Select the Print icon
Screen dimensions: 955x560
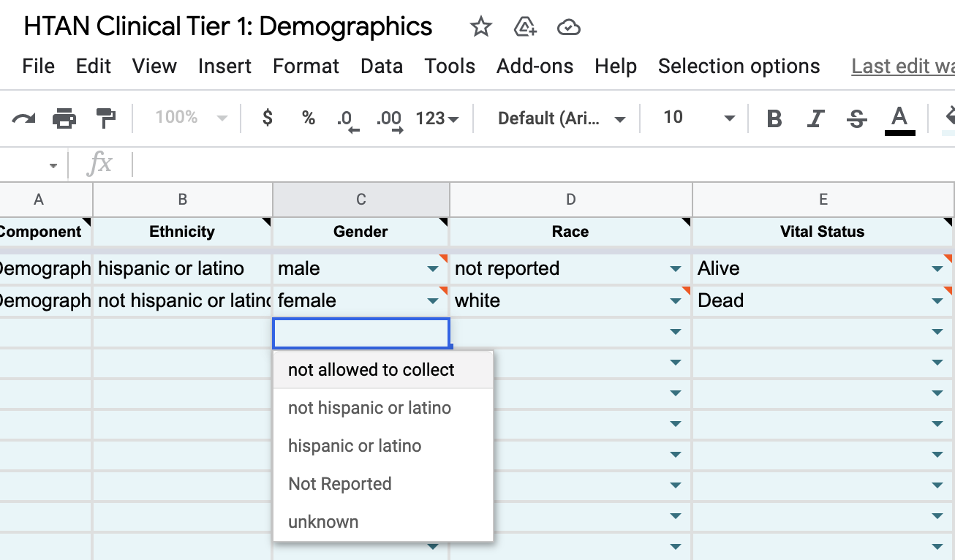click(x=64, y=117)
